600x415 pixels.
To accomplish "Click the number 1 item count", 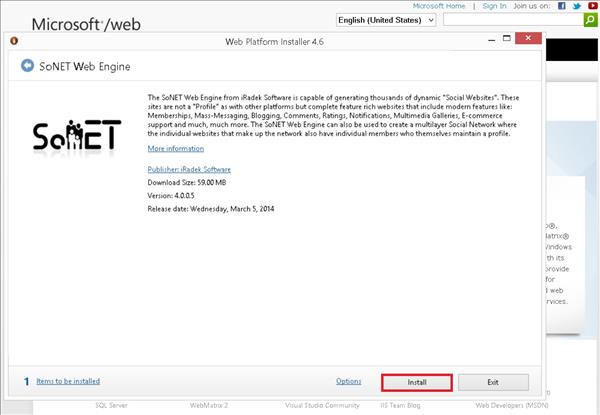I will point(26,381).
